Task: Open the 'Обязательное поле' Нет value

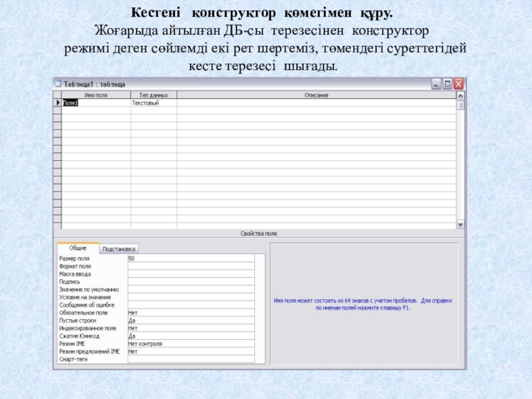Action: pyautogui.click(x=191, y=313)
